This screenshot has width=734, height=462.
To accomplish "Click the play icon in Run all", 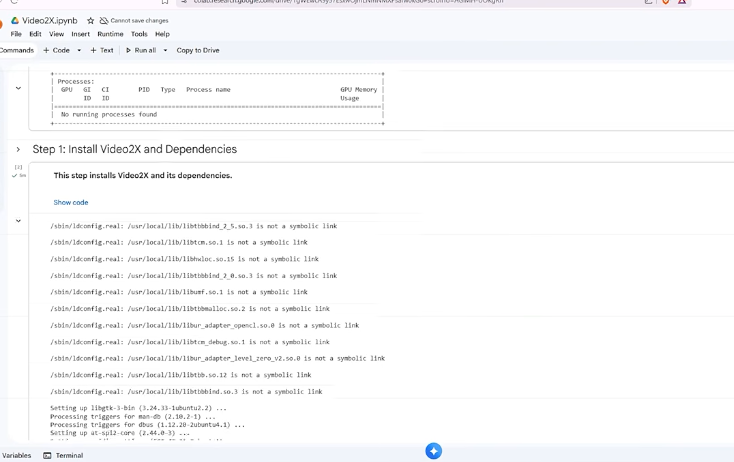I will [x=128, y=50].
